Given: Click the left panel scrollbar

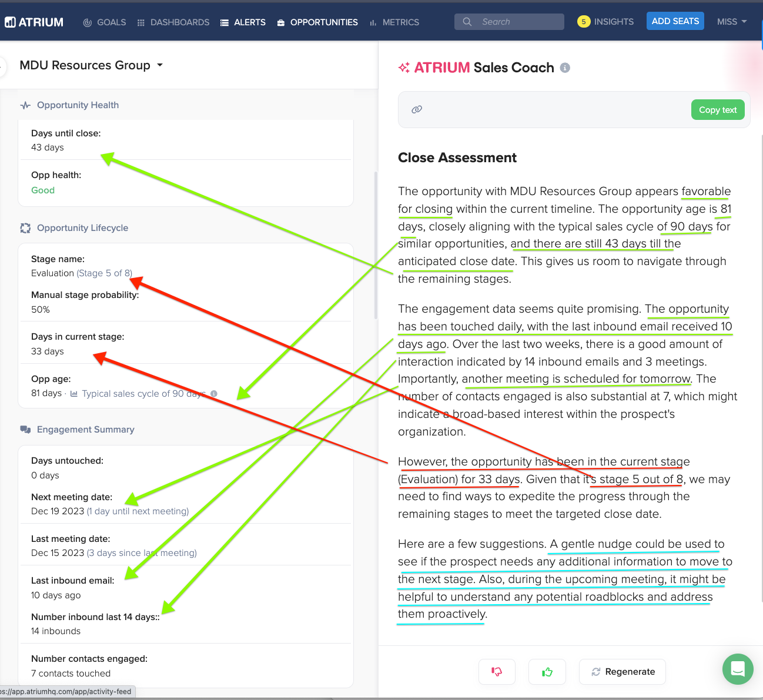Looking at the screenshot, I should [x=376, y=245].
